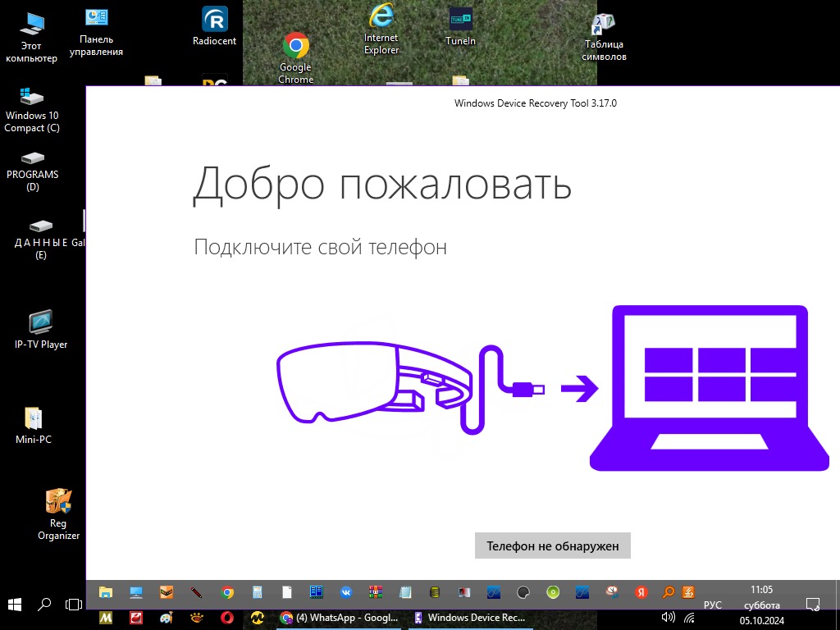Launch IP-TV Player from desktop
The height and width of the screenshot is (630, 840).
pos(41,330)
